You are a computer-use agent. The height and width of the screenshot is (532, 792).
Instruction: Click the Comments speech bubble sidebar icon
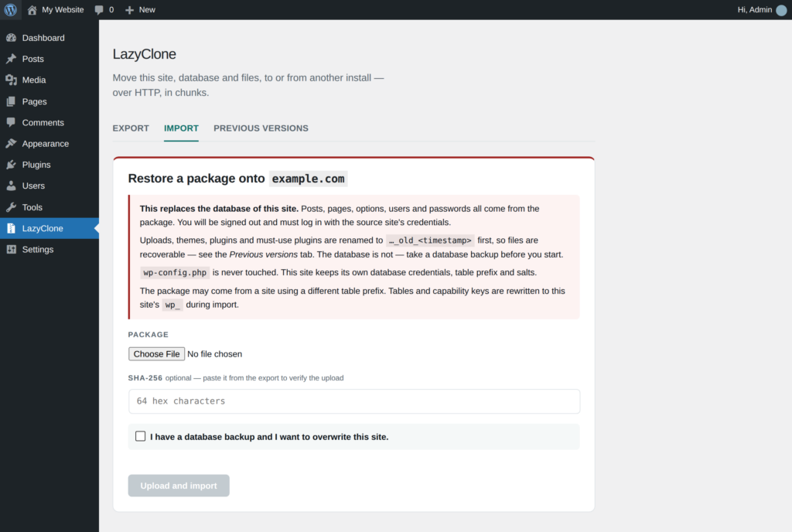[11, 123]
